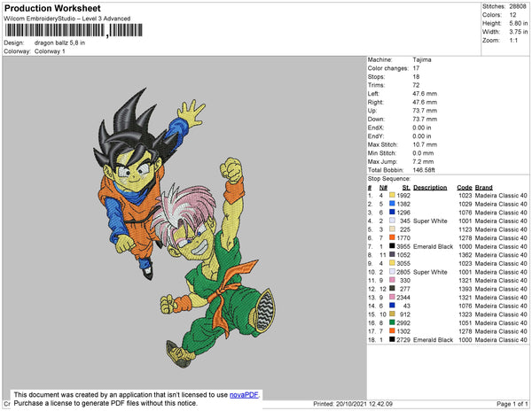Pick the pink swatch of stop 11

coord(392,280)
